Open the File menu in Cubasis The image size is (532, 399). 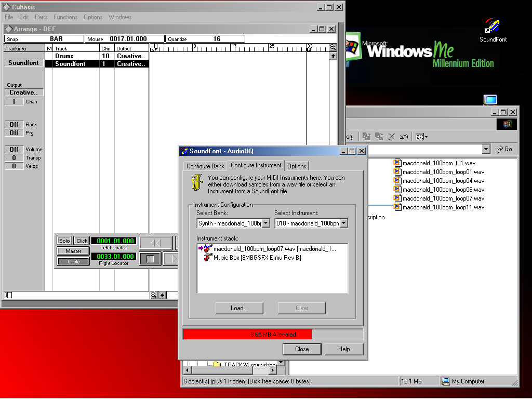(9, 17)
